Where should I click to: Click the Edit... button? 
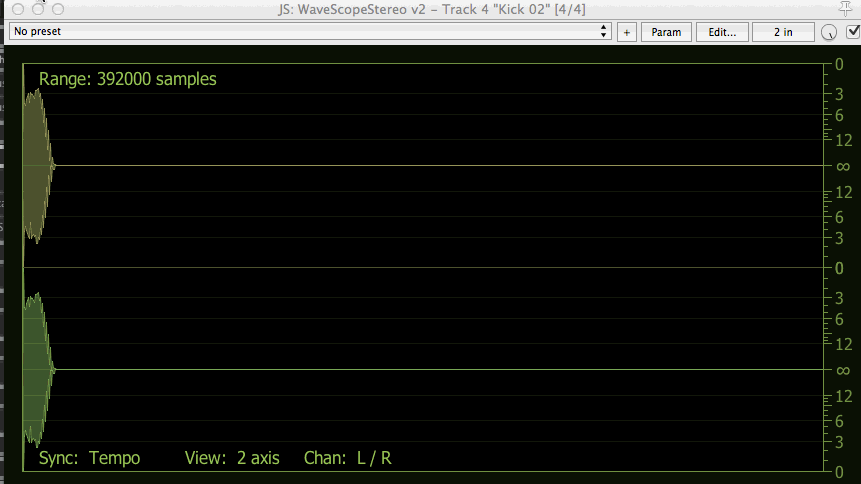pos(722,32)
